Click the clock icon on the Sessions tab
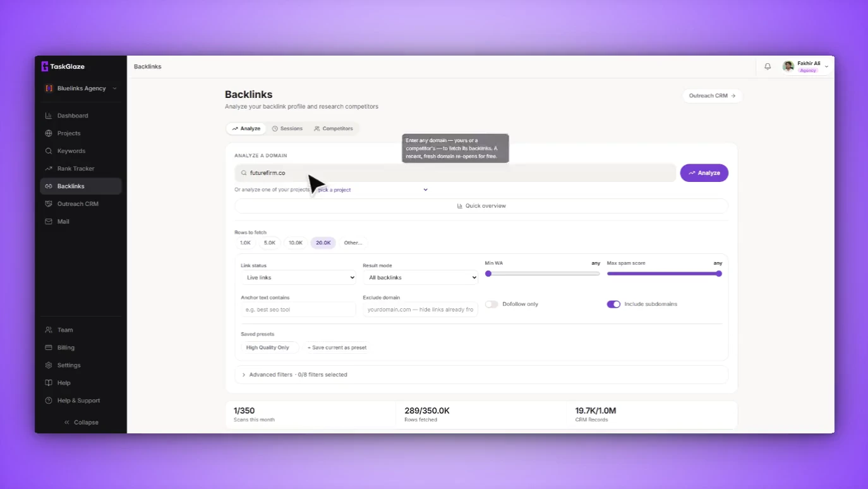This screenshot has width=868, height=489. point(275,129)
